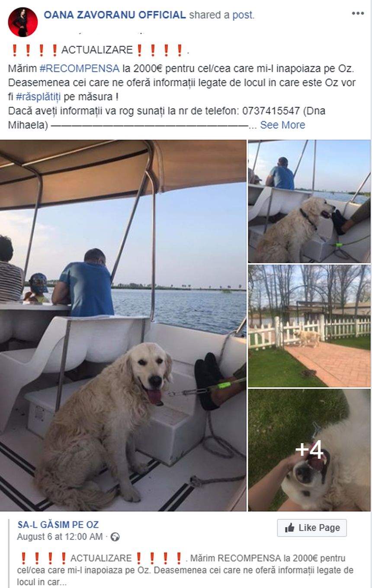Click the Like Page button
372x588 pixels.
pos(312,528)
